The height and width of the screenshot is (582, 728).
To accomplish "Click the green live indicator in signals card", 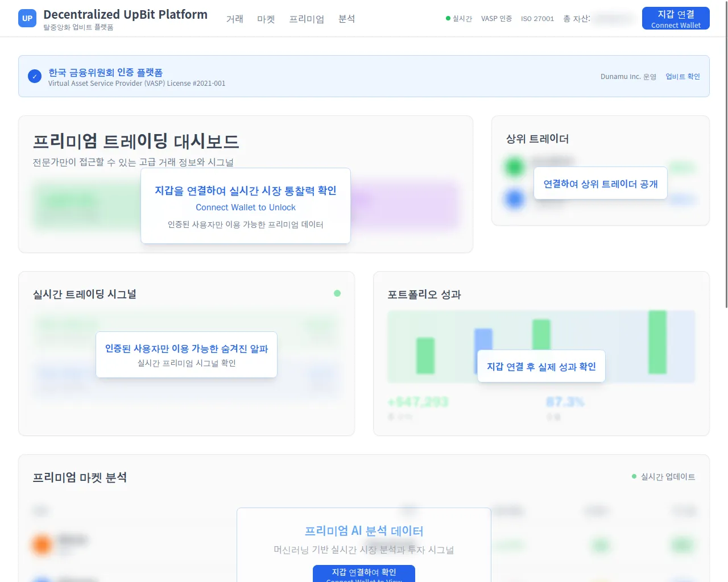I will pos(337,293).
